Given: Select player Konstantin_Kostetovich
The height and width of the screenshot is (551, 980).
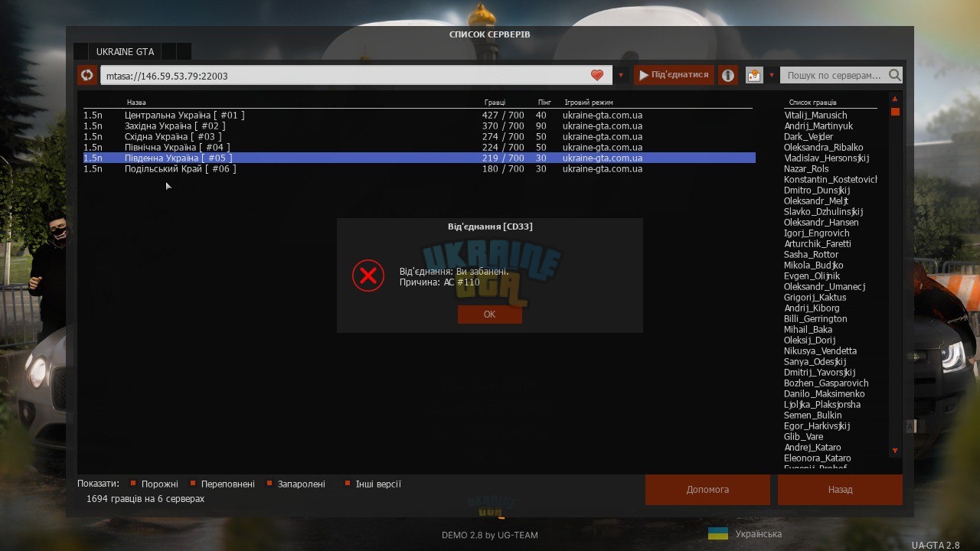Looking at the screenshot, I should (831, 179).
